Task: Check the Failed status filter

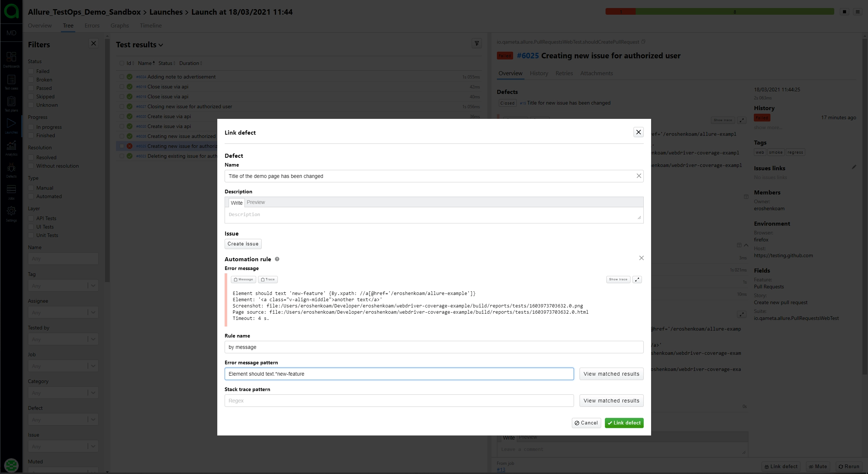Action: click(31, 71)
